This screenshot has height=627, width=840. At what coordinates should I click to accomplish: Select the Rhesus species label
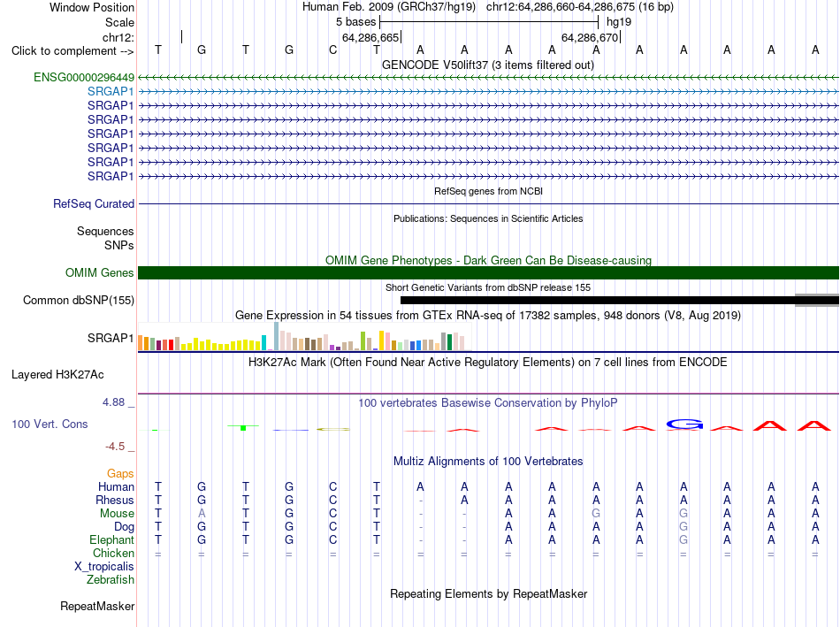115,500
